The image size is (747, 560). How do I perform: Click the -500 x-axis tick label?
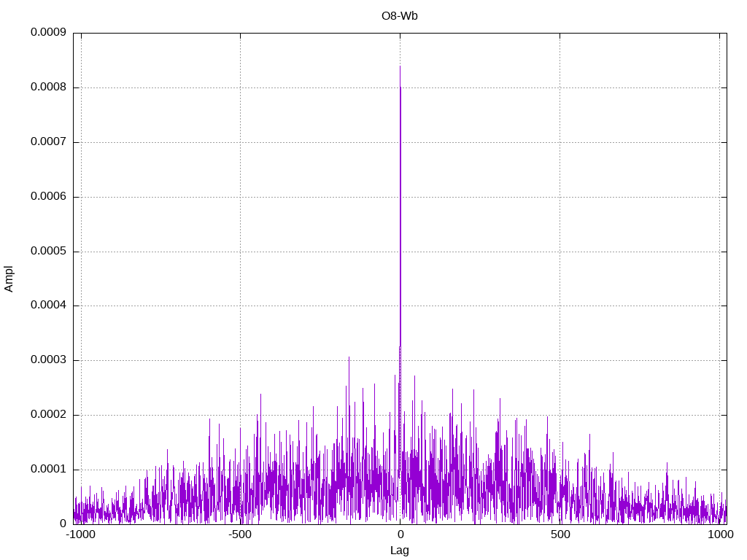239,534
